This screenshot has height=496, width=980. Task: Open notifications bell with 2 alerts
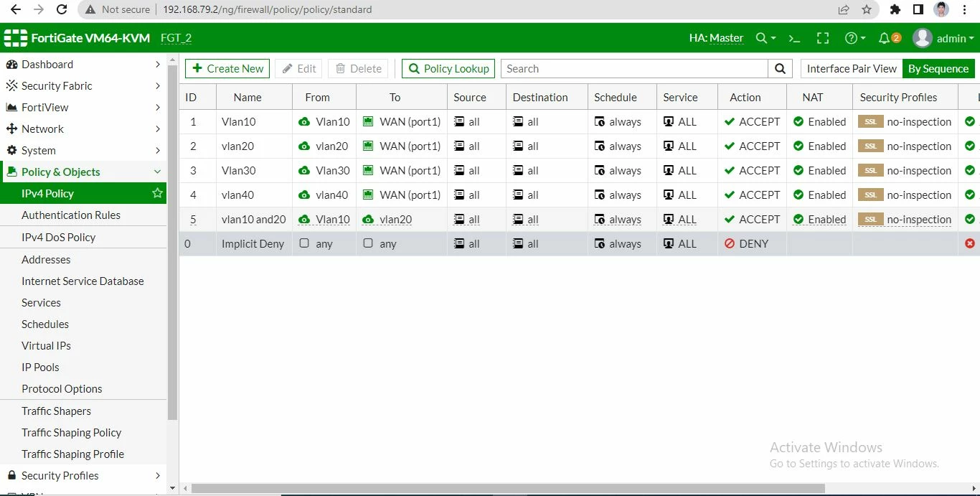[x=889, y=38]
